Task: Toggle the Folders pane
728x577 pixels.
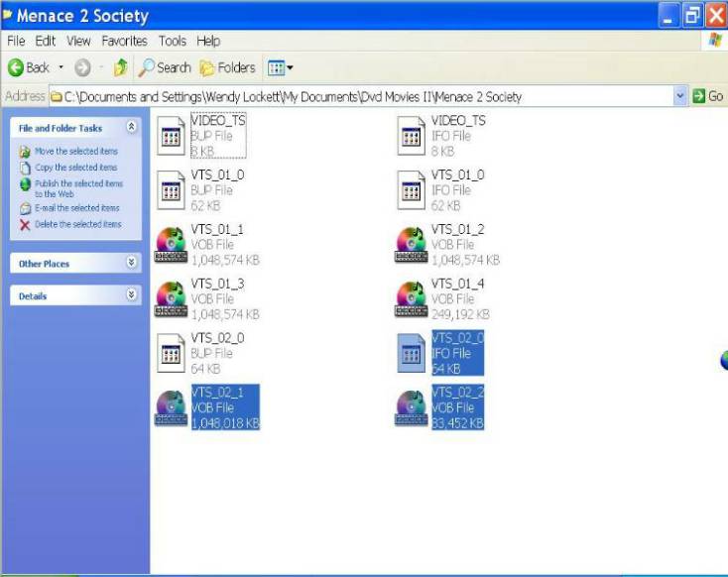Action: coord(227,67)
